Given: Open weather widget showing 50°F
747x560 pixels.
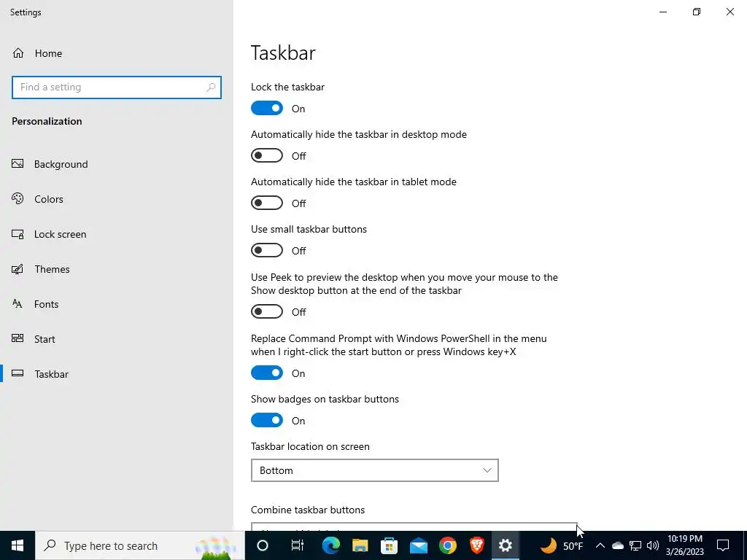Looking at the screenshot, I should click(562, 545).
